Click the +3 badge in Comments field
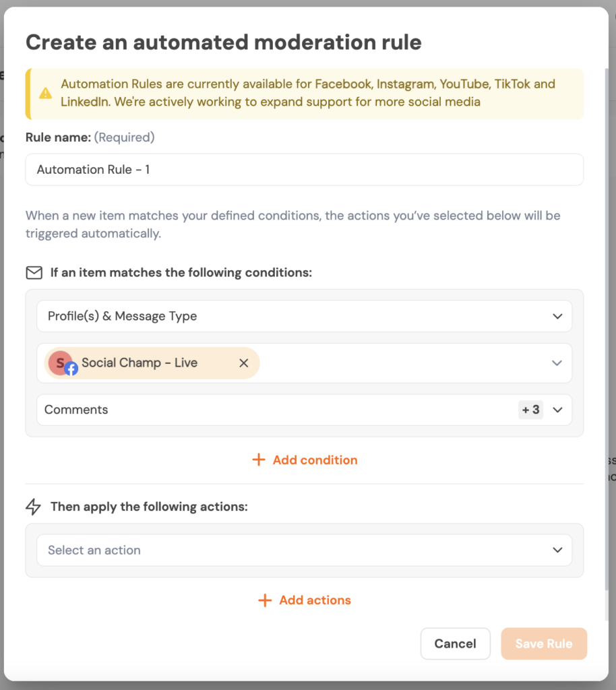 tap(530, 410)
